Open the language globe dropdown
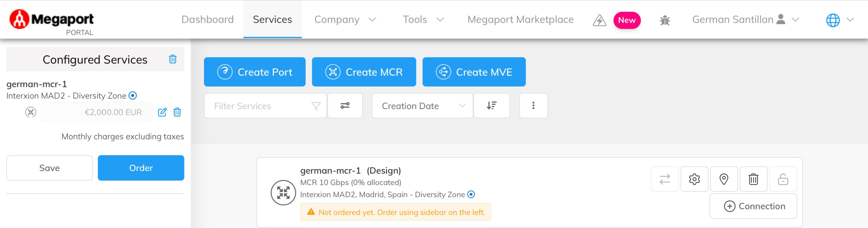The width and height of the screenshot is (868, 228). pyautogui.click(x=840, y=20)
